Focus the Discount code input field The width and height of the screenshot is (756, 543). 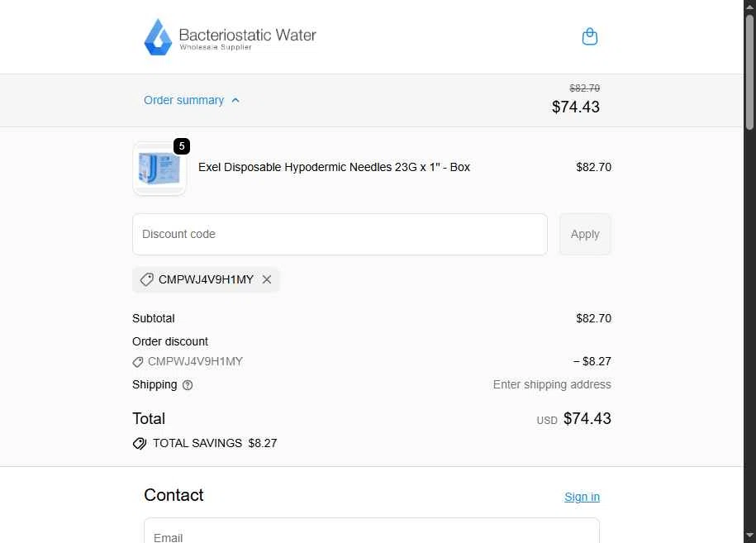tap(340, 235)
